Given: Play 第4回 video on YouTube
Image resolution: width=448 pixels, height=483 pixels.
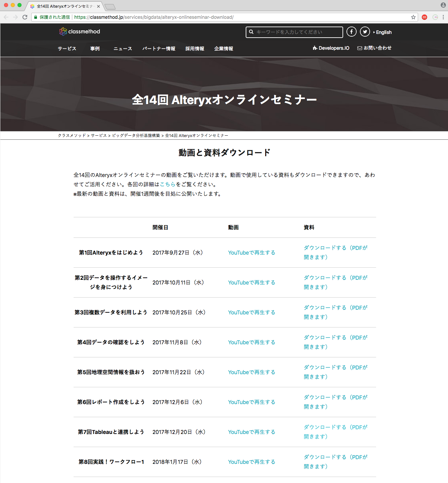Looking at the screenshot, I should pos(252,342).
